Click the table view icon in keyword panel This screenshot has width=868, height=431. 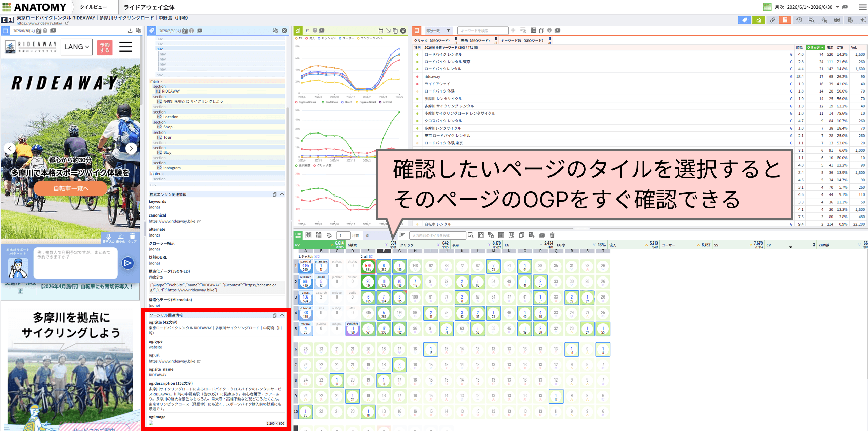pyautogui.click(x=533, y=30)
